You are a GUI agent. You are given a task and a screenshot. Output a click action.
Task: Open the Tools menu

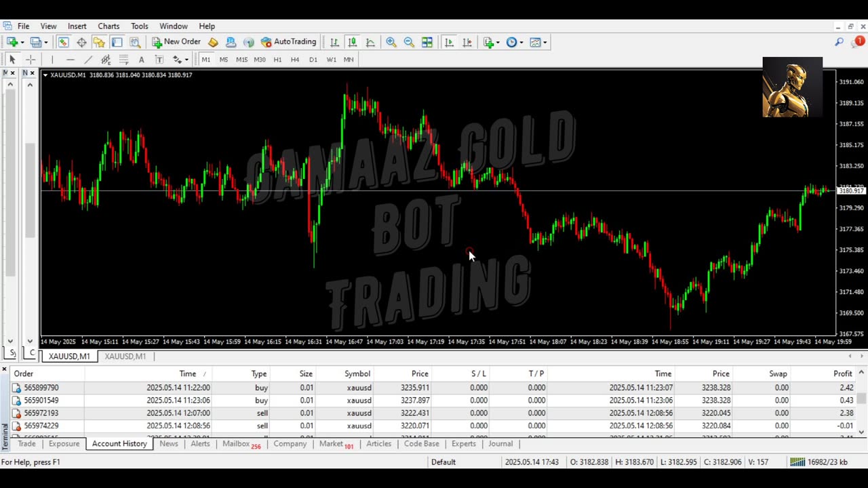[x=139, y=26]
